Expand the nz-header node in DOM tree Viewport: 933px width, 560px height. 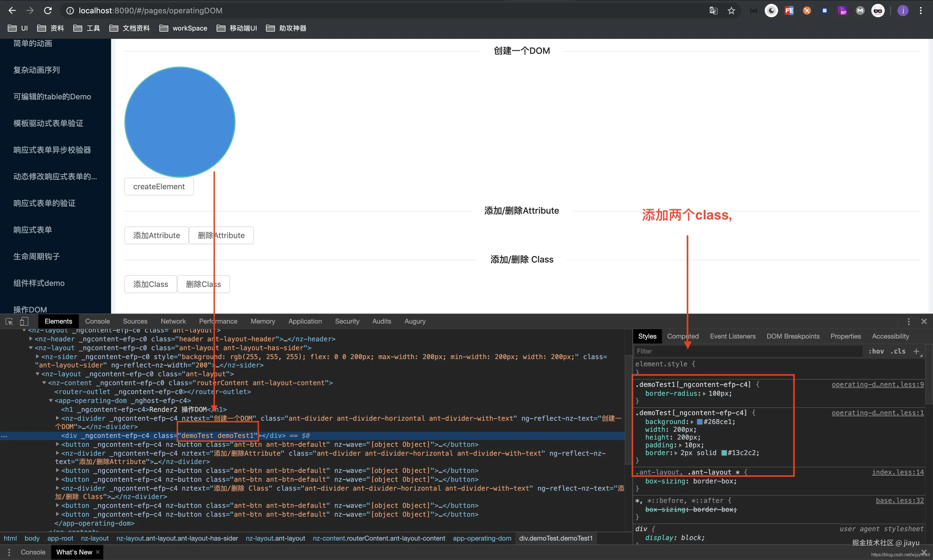pos(31,339)
